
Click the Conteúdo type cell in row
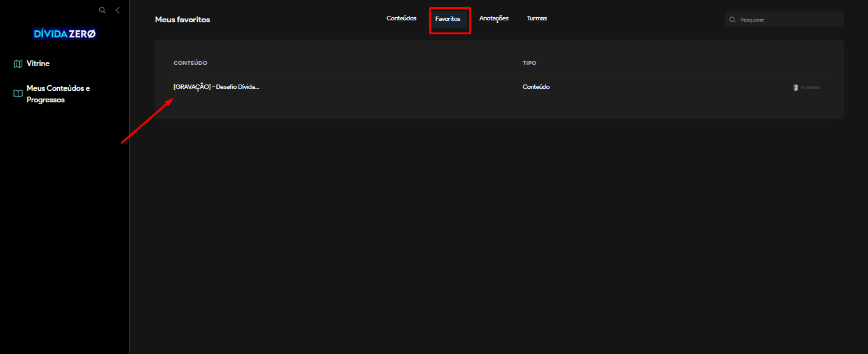[x=536, y=87]
